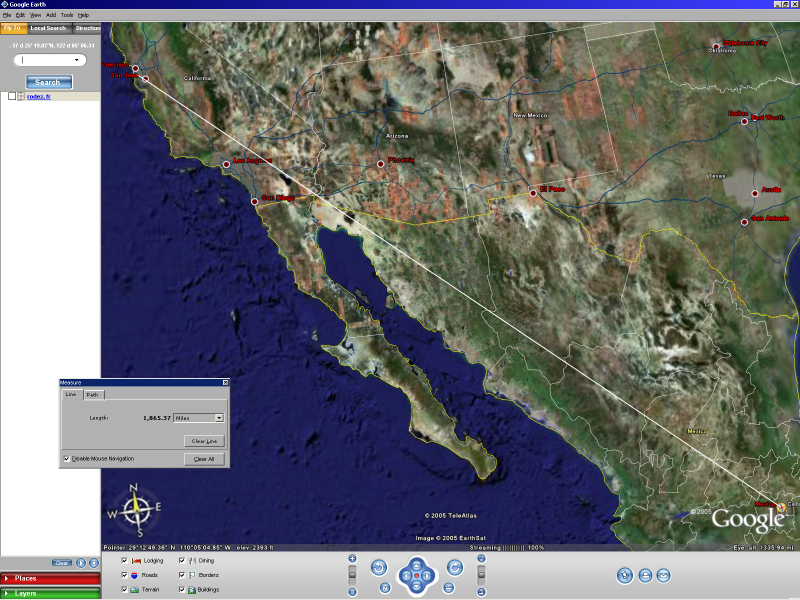Click the pan up arrow in the navigation rosette
The height and width of the screenshot is (600, 800).
pyautogui.click(x=416, y=565)
